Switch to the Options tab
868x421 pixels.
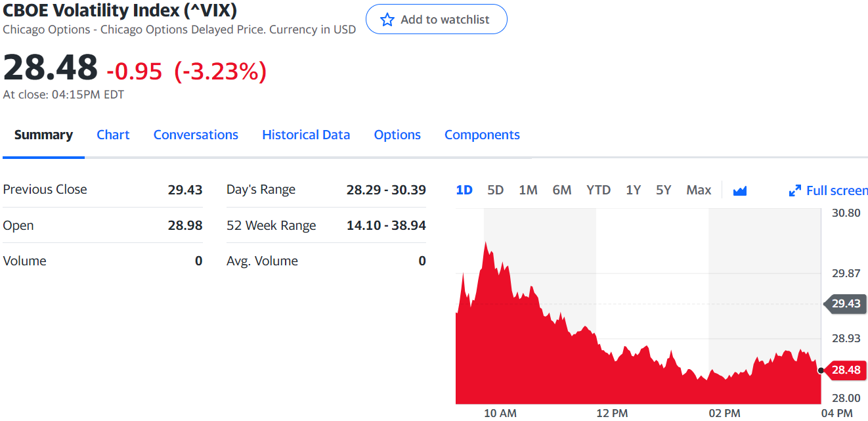point(397,135)
